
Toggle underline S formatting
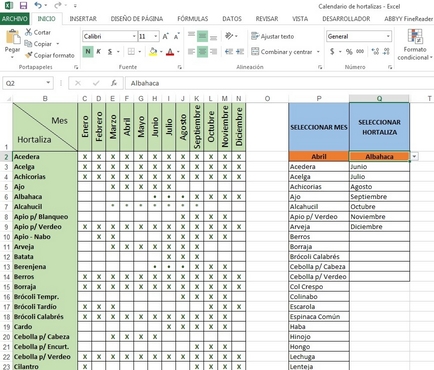110,52
